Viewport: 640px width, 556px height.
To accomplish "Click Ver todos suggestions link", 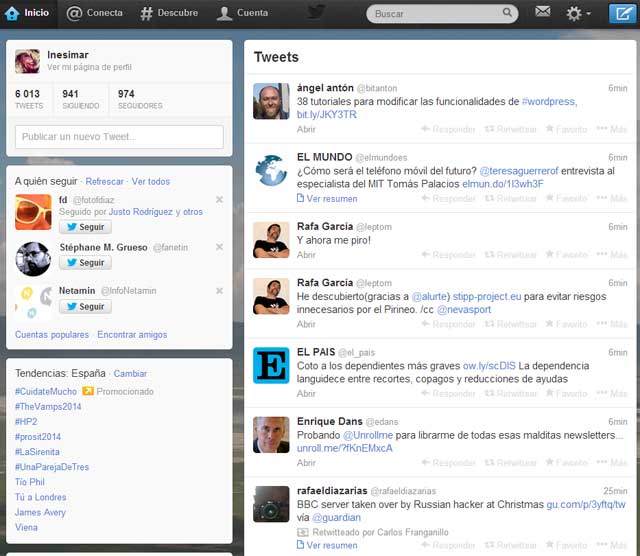I will pos(151,181).
